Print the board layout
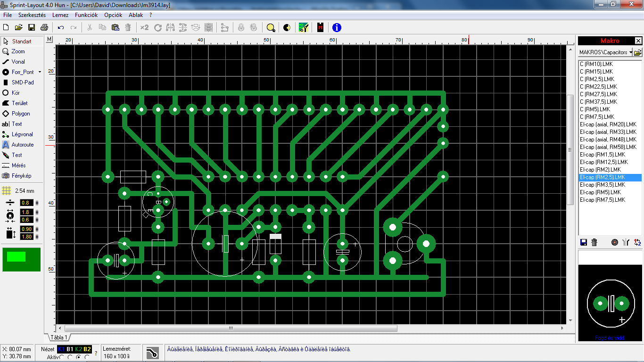The height and width of the screenshot is (362, 644). (44, 27)
